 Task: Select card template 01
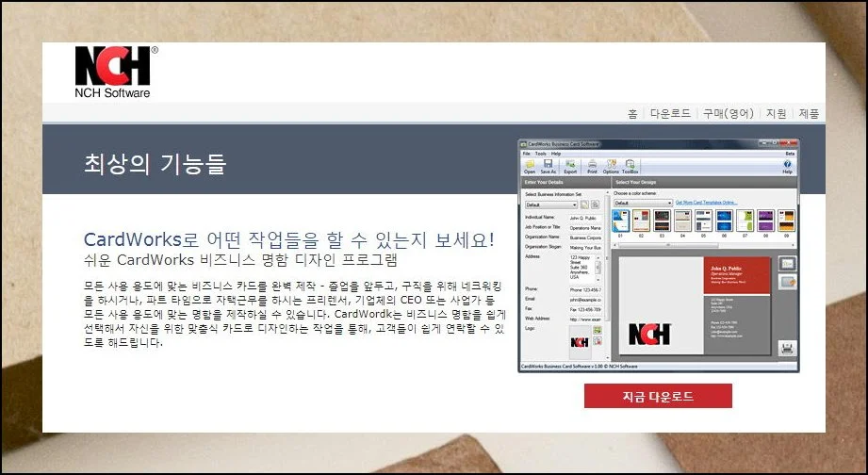coord(620,221)
